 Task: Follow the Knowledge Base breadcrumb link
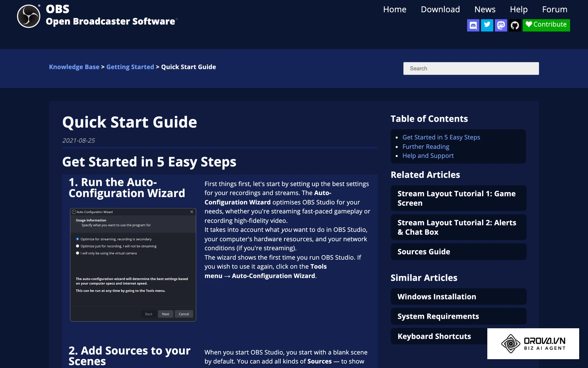click(x=74, y=67)
